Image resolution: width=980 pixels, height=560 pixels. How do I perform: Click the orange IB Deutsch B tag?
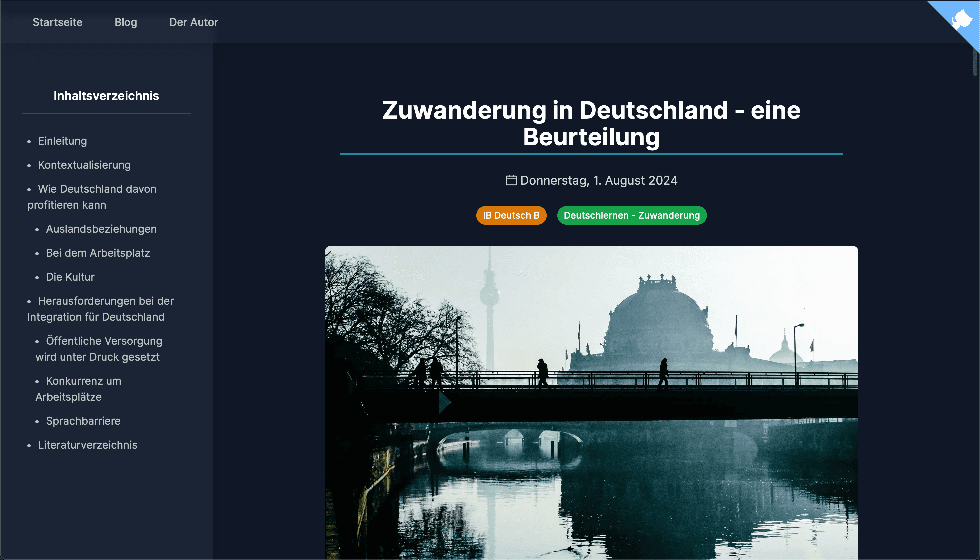(x=511, y=215)
